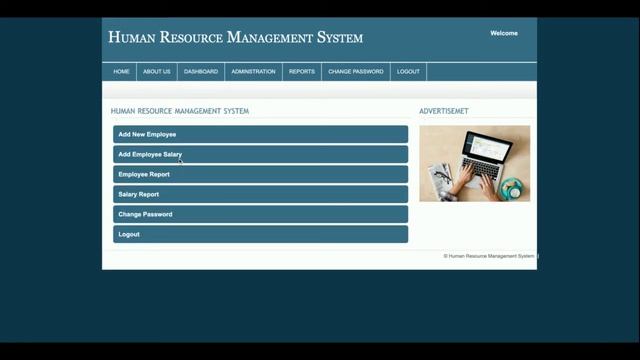
Task: Click the Add New Employee button
Action: pyautogui.click(x=260, y=134)
